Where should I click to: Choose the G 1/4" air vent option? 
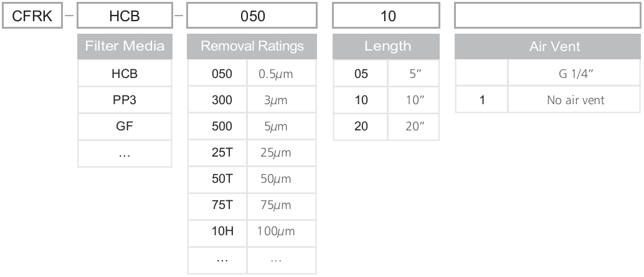point(573,74)
